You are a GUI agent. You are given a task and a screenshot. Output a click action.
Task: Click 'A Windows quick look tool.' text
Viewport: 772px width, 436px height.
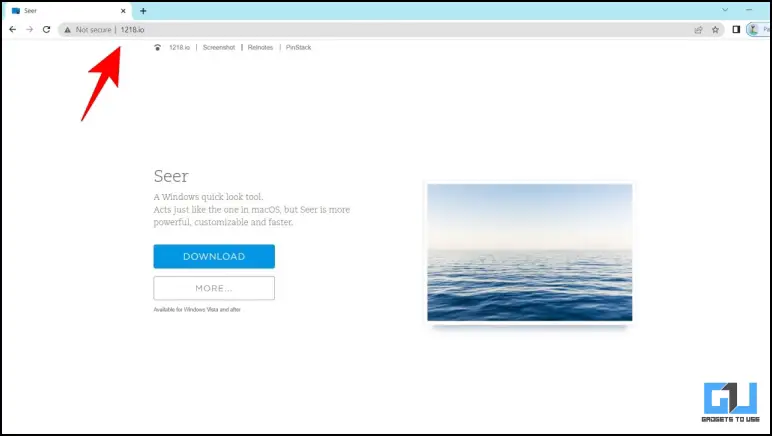click(208, 197)
